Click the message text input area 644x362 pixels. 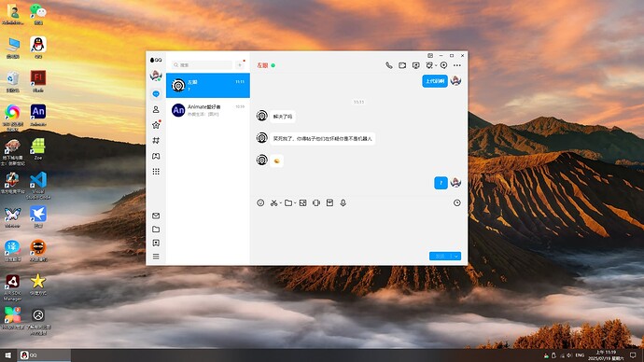[x=358, y=229]
